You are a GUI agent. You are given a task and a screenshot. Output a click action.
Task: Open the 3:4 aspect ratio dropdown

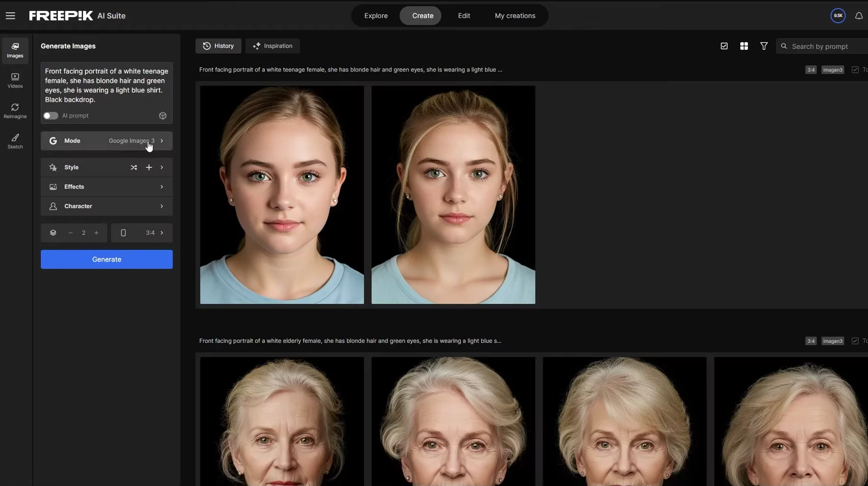pyautogui.click(x=142, y=233)
